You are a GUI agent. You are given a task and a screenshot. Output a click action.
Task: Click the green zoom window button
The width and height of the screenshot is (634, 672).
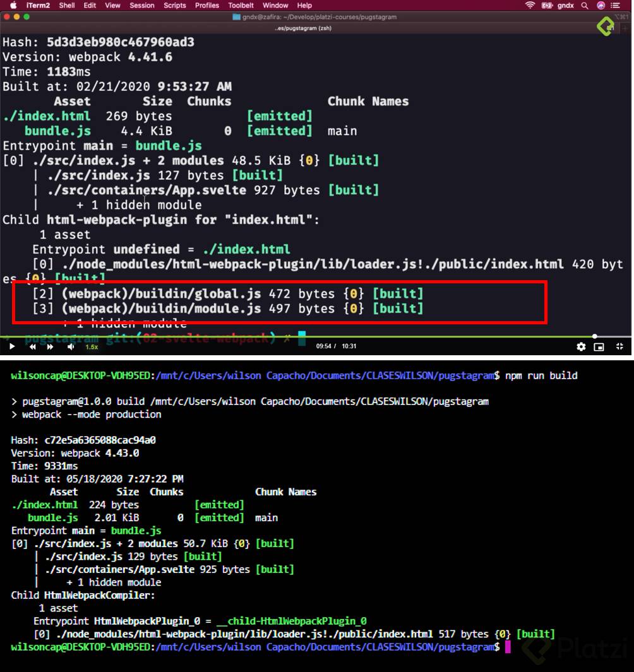[26, 16]
